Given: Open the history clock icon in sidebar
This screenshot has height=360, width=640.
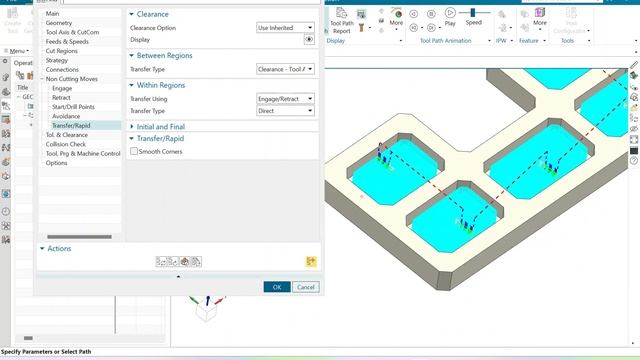Looking at the screenshot, I should coord(6,211).
